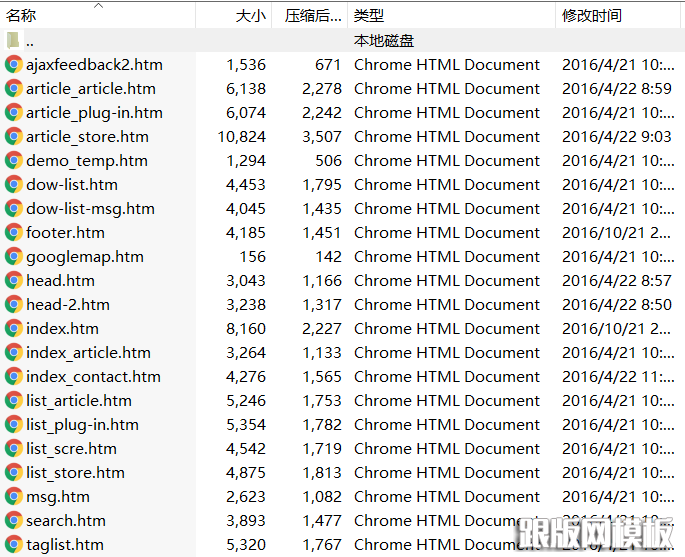Click the demo_temp.htm file name
685x557 pixels.
[x=86, y=161]
